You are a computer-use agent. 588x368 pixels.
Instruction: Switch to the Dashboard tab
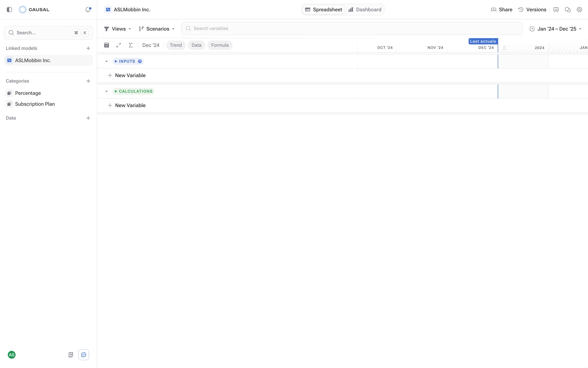365,10
